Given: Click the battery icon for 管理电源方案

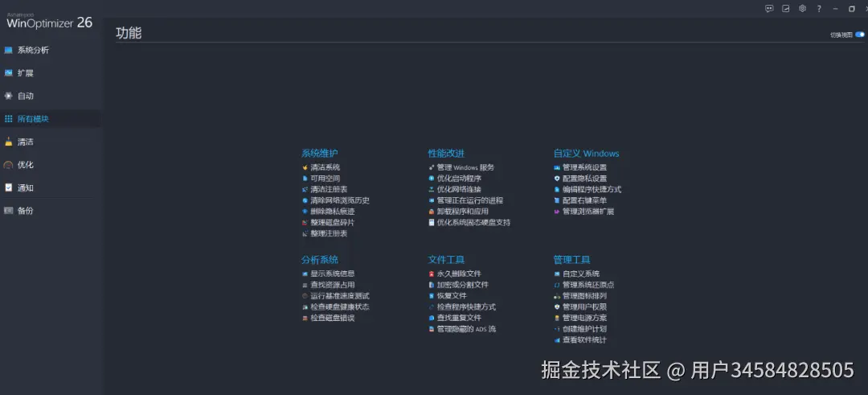Looking at the screenshot, I should 557,318.
